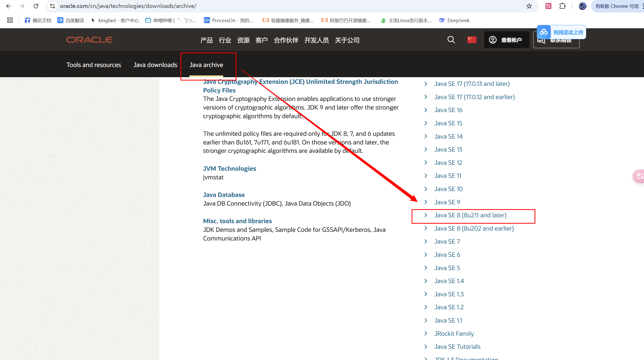Click the 查看帐户 account button
Image resolution: width=644 pixels, height=360 pixels.
coord(506,40)
